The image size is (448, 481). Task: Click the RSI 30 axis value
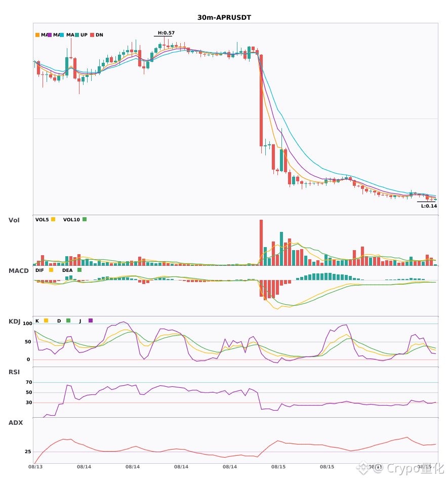tap(29, 403)
